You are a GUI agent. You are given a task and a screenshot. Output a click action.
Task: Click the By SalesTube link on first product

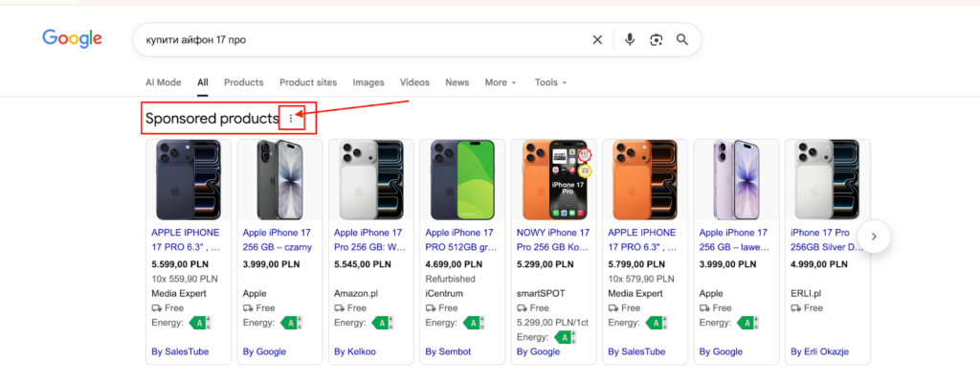(180, 351)
